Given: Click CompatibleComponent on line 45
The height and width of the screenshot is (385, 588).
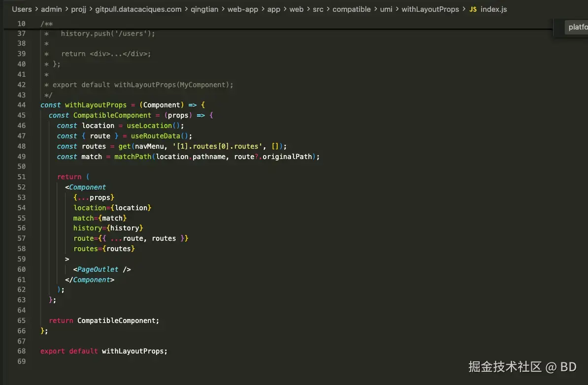Looking at the screenshot, I should coord(112,115).
